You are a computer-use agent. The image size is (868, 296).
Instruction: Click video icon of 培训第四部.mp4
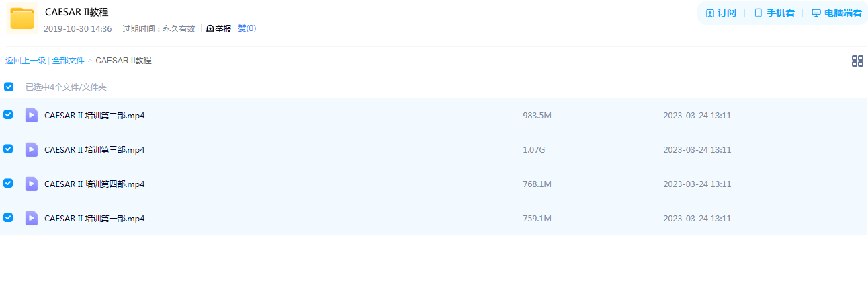pos(32,184)
